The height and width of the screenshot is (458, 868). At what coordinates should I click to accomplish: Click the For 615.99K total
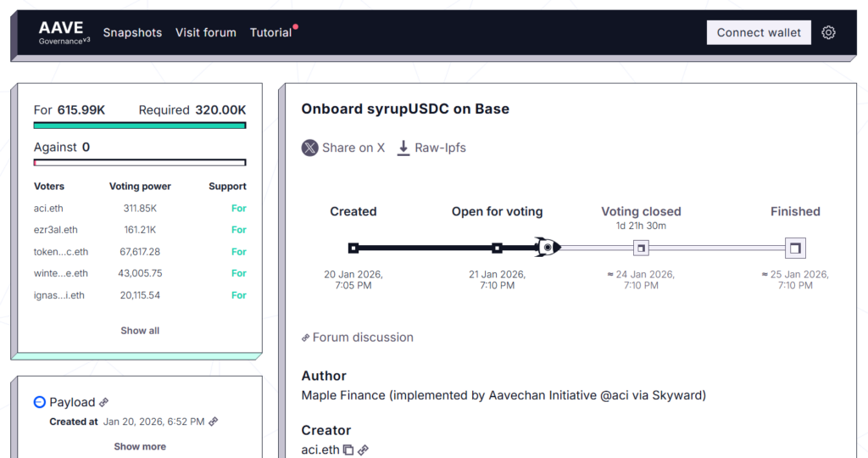pos(70,109)
